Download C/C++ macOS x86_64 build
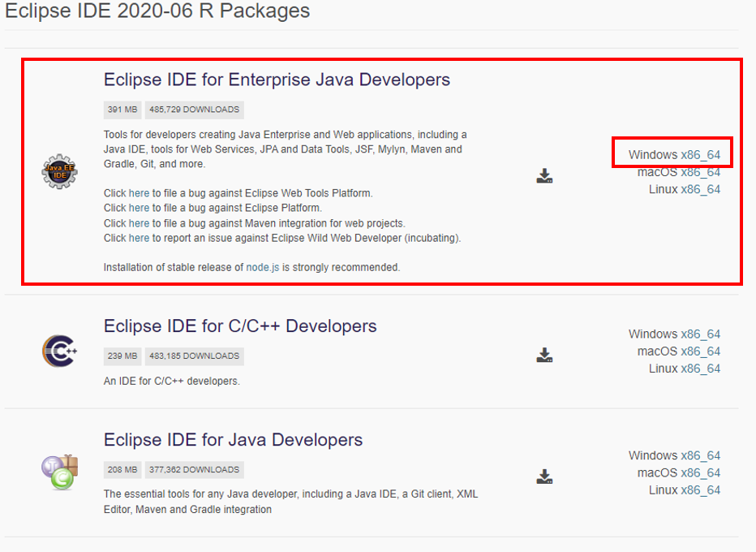Viewport: 756px width, 552px height. pyautogui.click(x=700, y=351)
